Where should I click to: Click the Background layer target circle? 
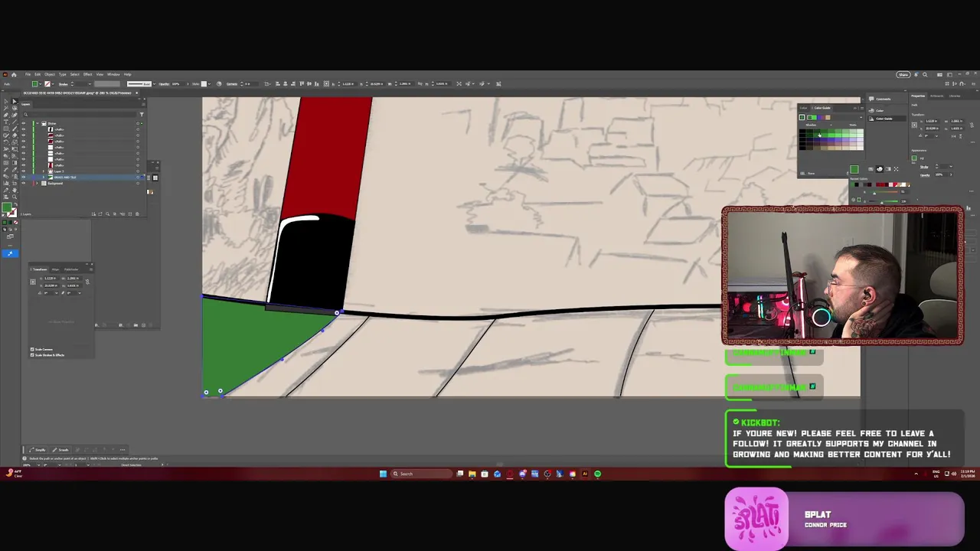138,184
